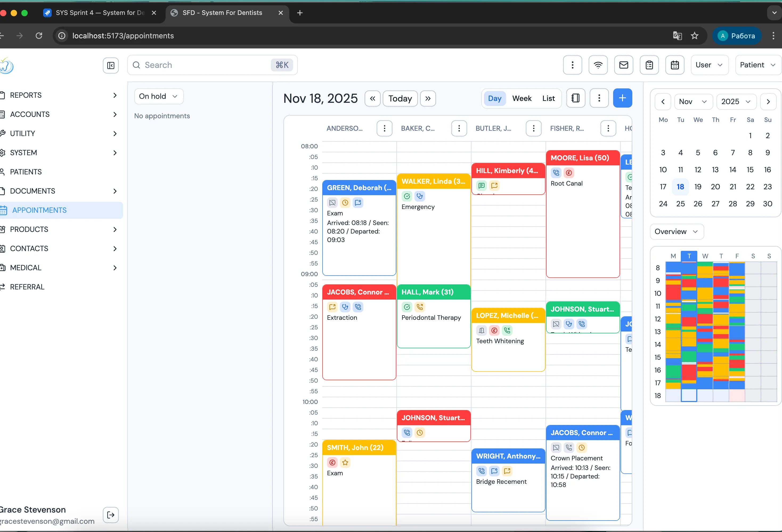The width and height of the screenshot is (782, 532).
Task: Go to next day with double chevron
Action: (x=428, y=99)
